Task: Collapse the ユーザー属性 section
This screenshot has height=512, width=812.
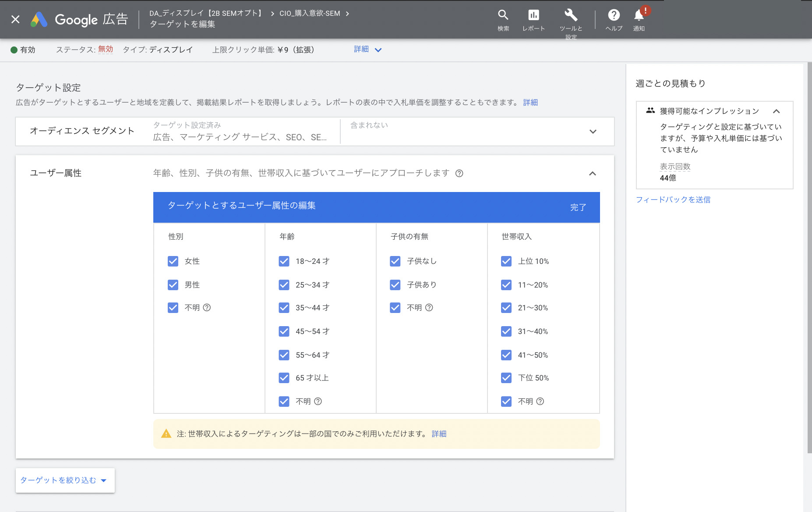Action: click(x=593, y=174)
